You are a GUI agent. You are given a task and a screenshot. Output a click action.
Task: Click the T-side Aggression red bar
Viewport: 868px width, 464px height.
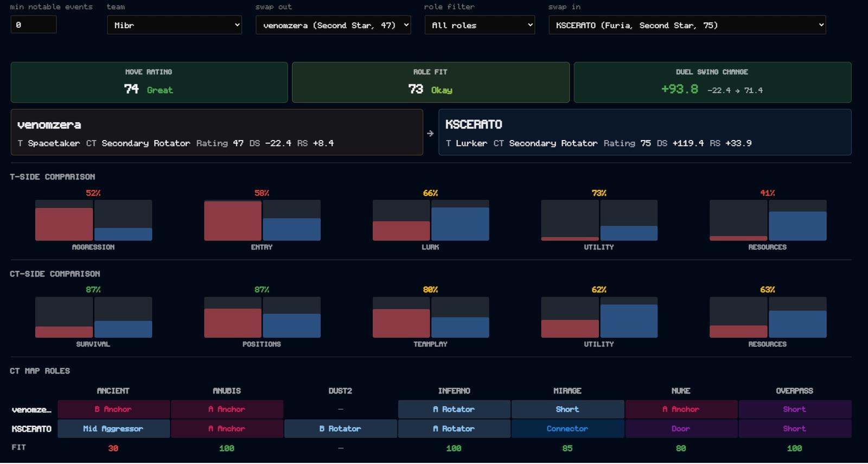[64, 224]
